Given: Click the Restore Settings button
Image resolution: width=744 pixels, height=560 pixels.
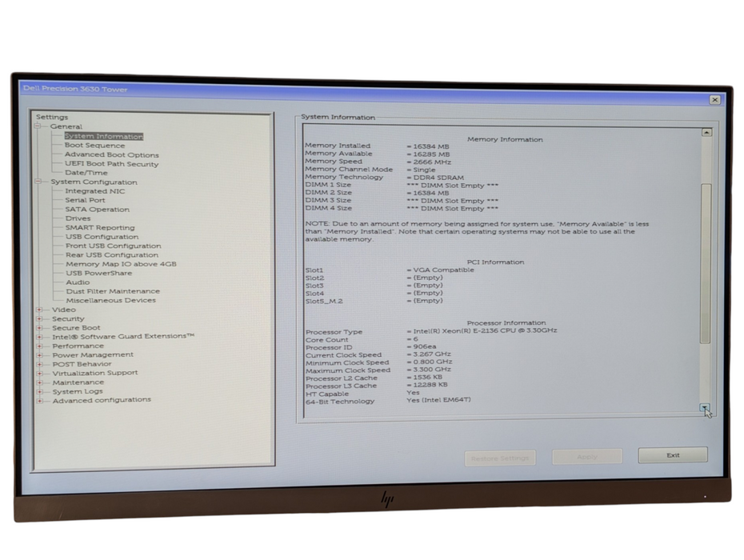Looking at the screenshot, I should (x=500, y=458).
